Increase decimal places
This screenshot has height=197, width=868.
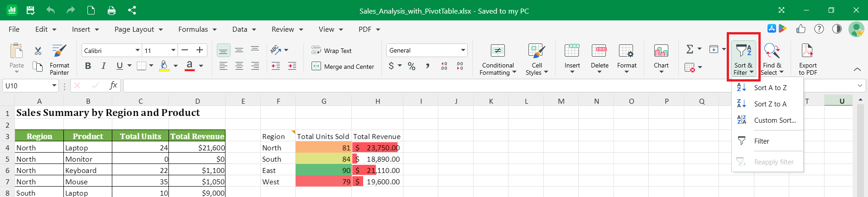(444, 66)
